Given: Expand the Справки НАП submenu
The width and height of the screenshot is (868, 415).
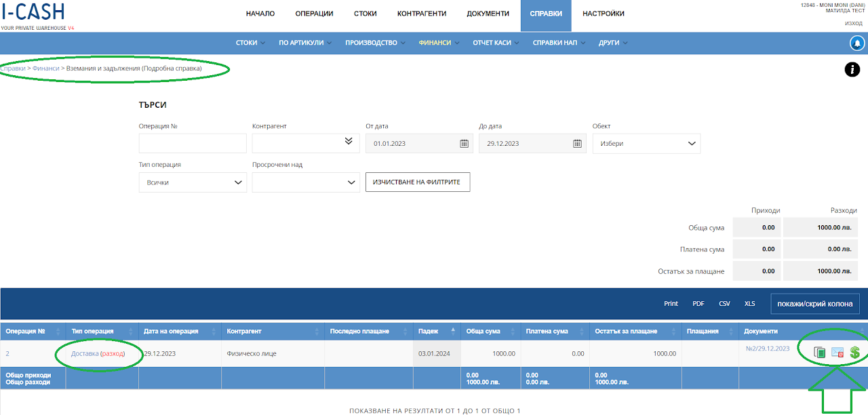Looking at the screenshot, I should (559, 43).
